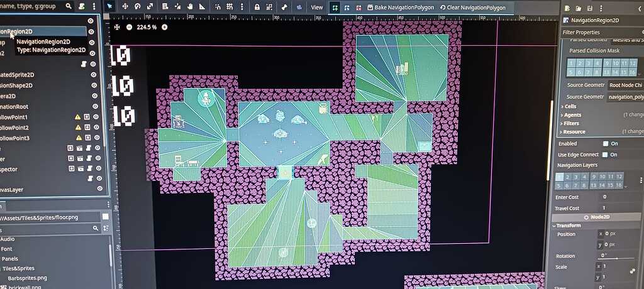Center the view with the crosshair icon
The width and height of the screenshot is (644, 289).
point(117,26)
